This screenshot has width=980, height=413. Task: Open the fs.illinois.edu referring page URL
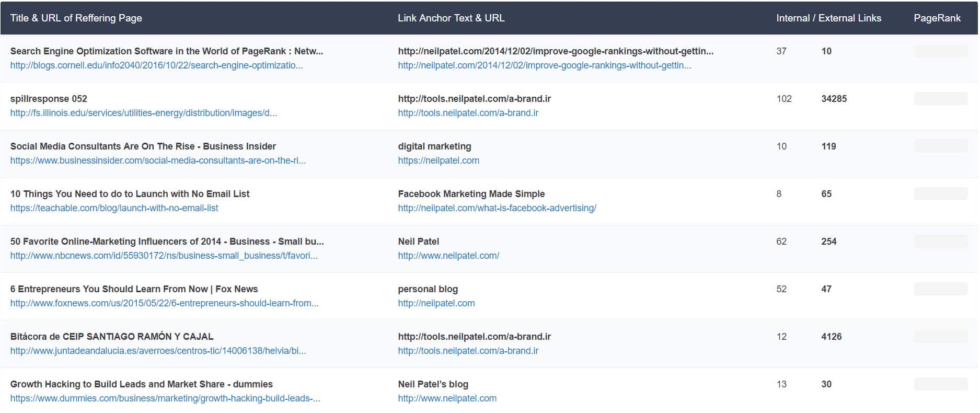tap(144, 113)
